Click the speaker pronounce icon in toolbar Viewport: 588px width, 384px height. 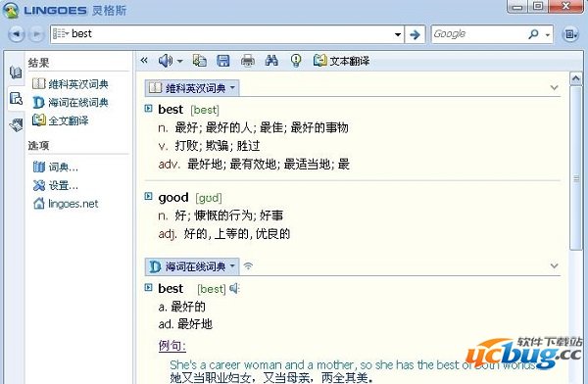(165, 61)
